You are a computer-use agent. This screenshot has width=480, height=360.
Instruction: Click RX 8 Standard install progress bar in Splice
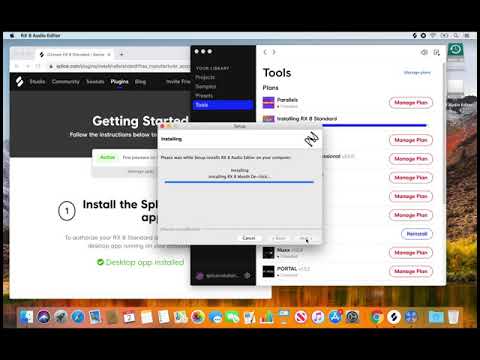(374, 125)
